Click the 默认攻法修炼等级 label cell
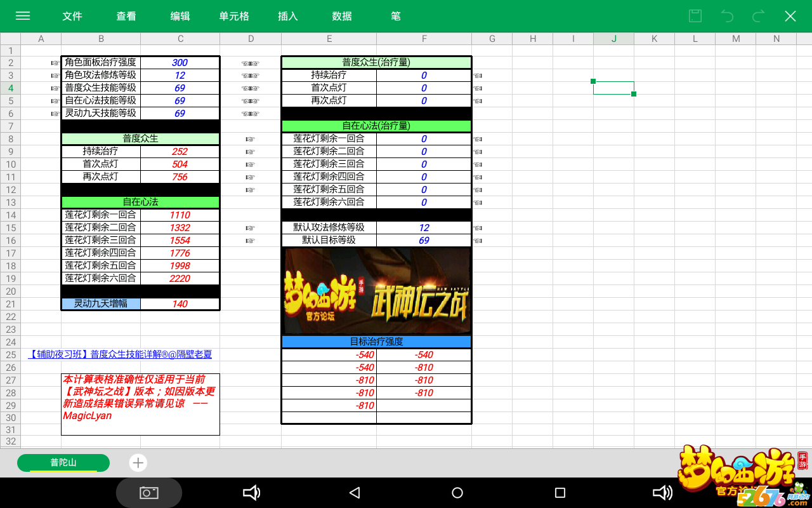This screenshot has height=508, width=812. tap(329, 227)
